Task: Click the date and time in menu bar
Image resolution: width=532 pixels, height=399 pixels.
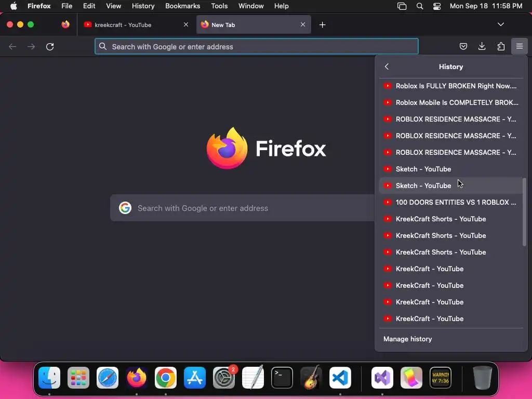Action: [x=486, y=6]
